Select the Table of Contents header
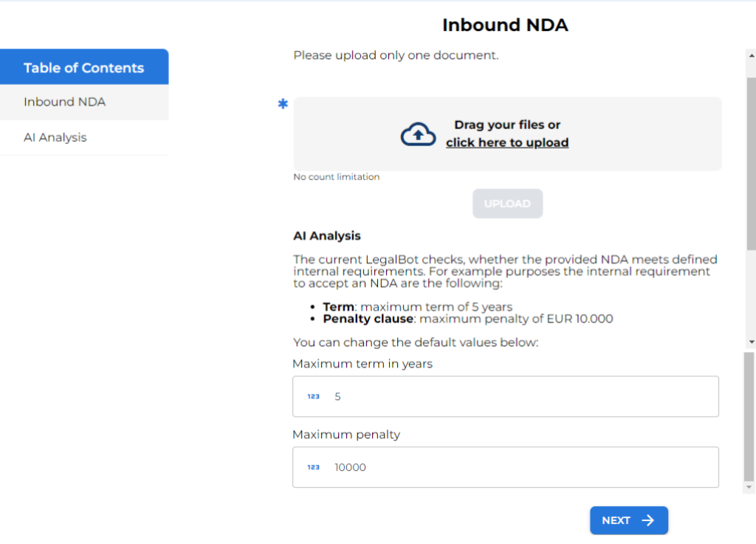 (x=83, y=68)
